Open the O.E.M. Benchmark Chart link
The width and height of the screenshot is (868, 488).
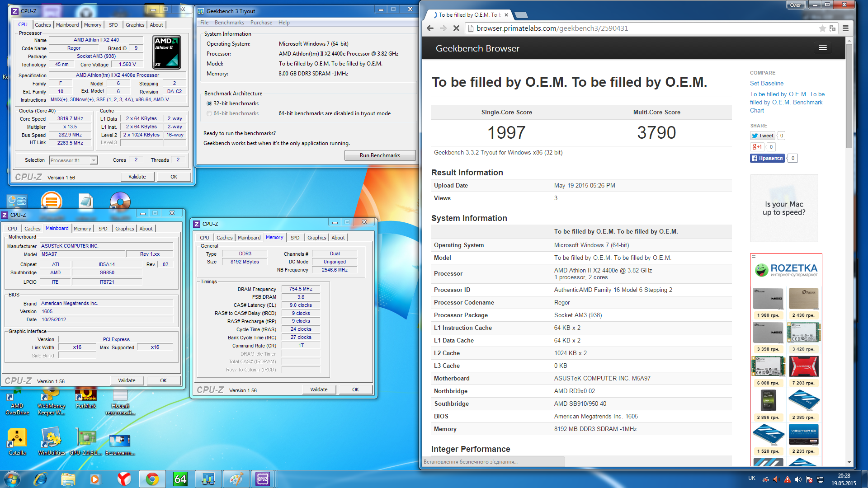point(787,102)
